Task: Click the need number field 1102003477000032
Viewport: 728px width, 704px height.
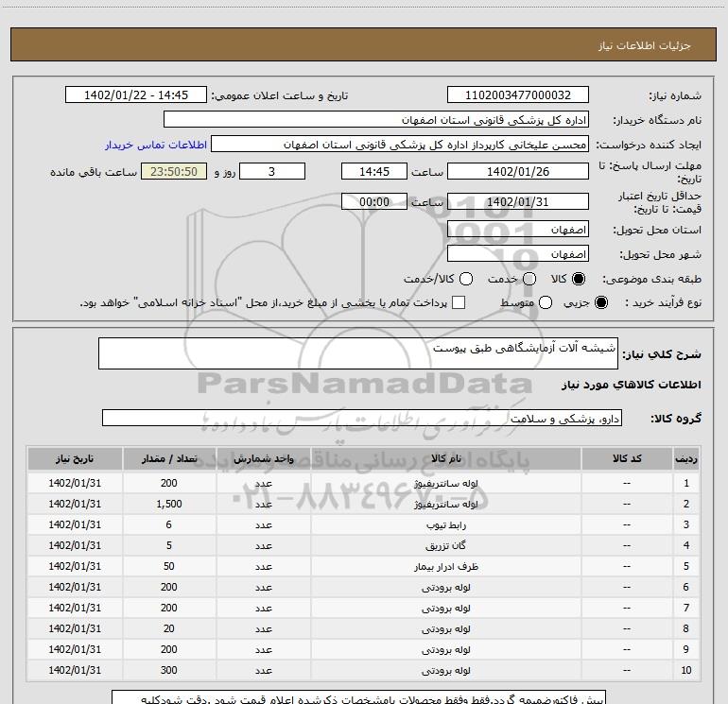Action: click(518, 94)
